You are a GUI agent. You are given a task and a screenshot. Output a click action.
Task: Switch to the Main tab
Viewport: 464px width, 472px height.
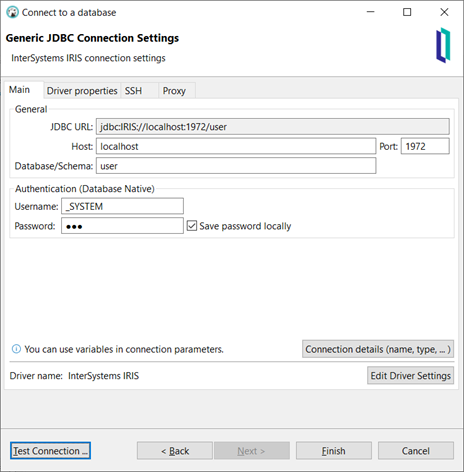point(19,90)
